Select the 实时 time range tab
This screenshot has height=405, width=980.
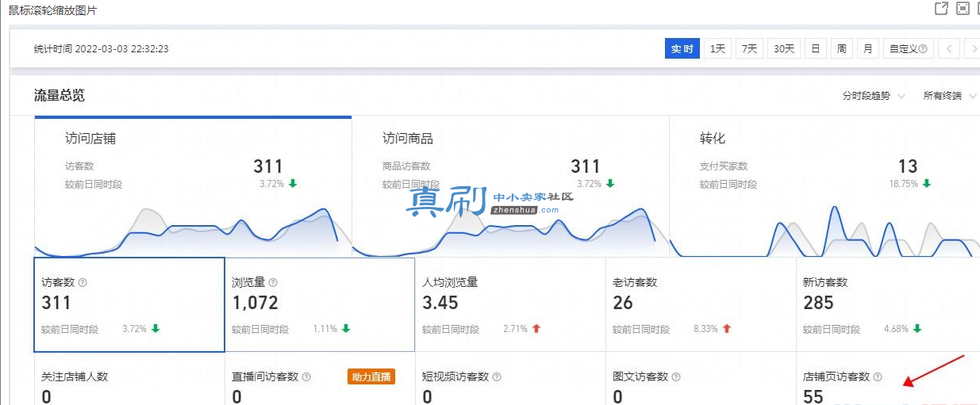click(682, 48)
